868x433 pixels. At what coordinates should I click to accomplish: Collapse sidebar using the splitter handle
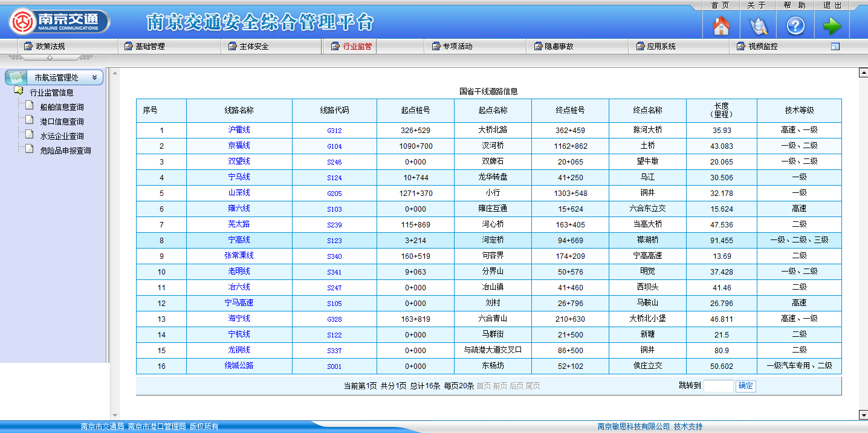click(50, 57)
